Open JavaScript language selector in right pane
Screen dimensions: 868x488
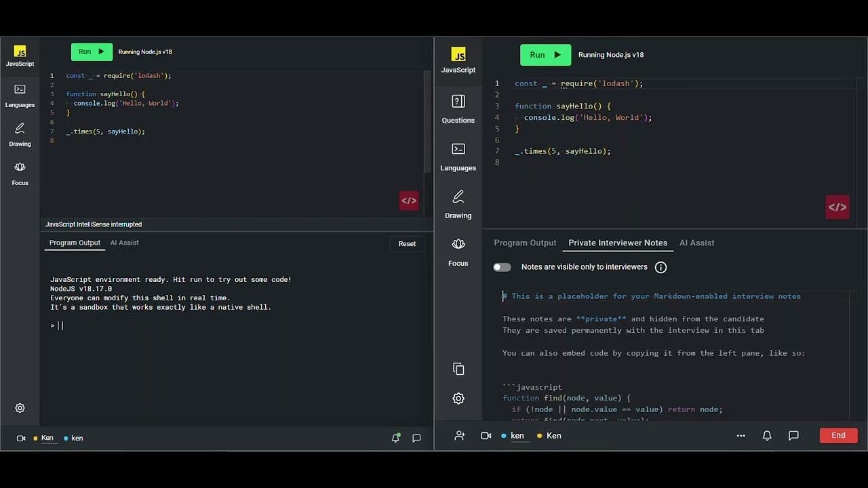coord(458,60)
